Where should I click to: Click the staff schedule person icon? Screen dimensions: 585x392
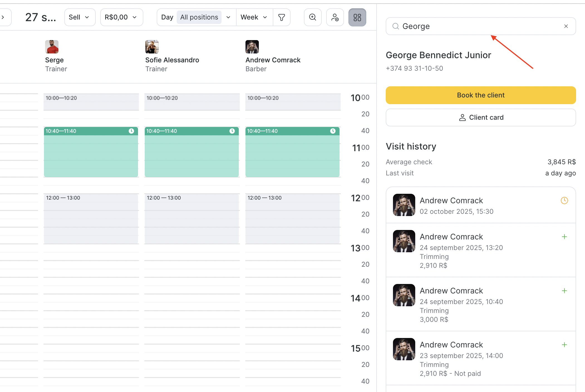tap(335, 17)
